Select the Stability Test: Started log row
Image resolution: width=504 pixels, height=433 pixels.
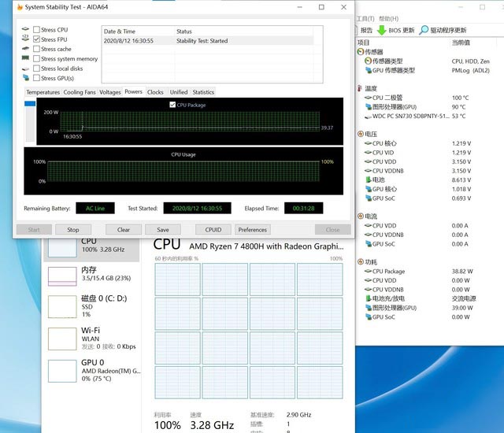[x=208, y=41]
